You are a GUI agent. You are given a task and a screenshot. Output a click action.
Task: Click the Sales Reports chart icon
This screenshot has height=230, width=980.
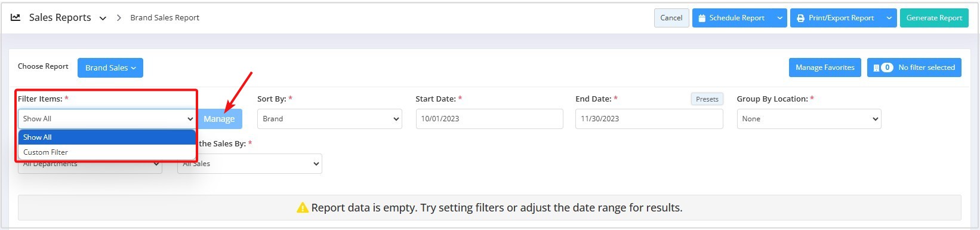click(x=16, y=17)
